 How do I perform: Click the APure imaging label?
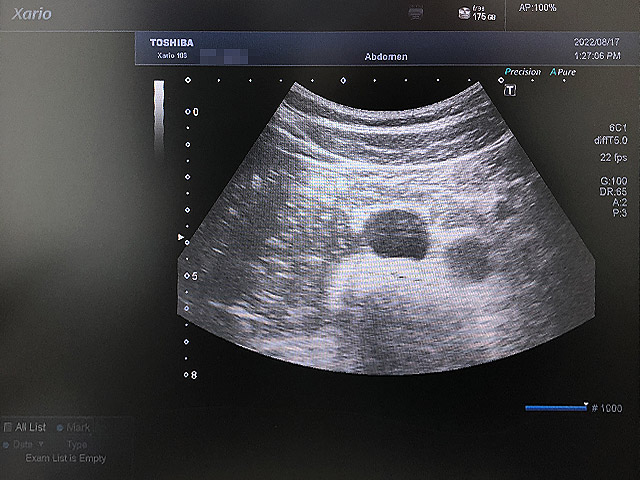[x=563, y=72]
